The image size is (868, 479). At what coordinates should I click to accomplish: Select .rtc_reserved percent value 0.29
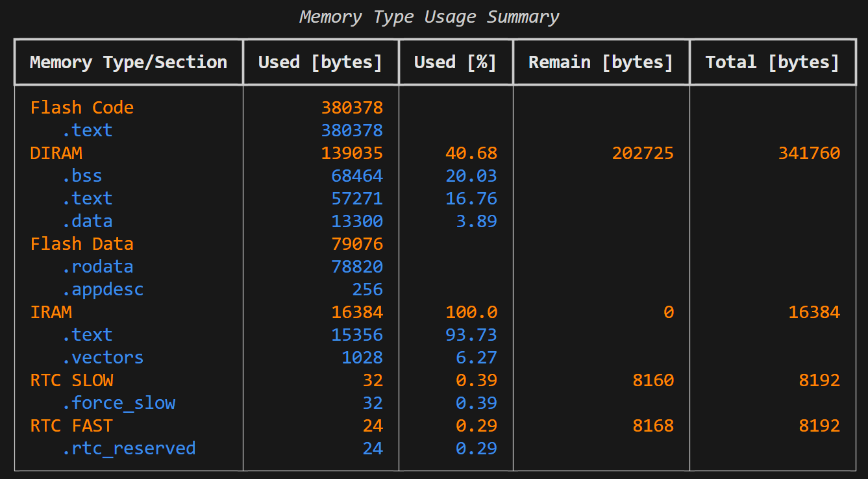tap(477, 448)
